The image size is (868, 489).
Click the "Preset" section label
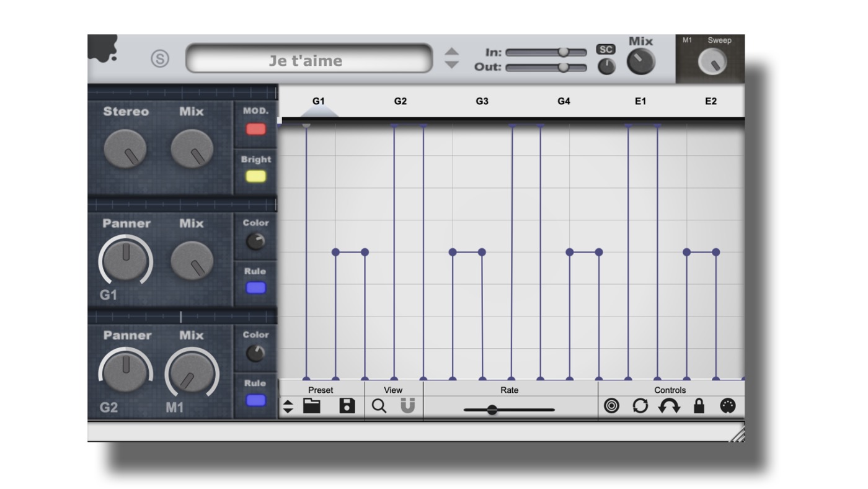pos(321,390)
